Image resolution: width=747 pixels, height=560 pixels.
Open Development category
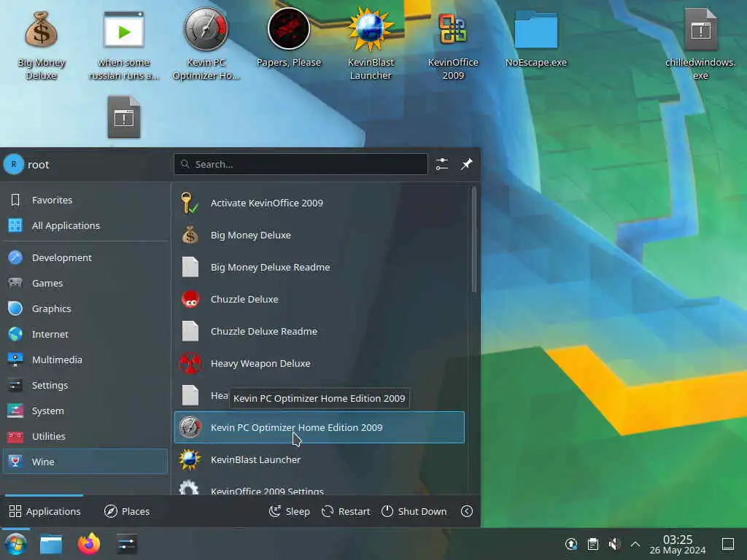click(x=85, y=257)
